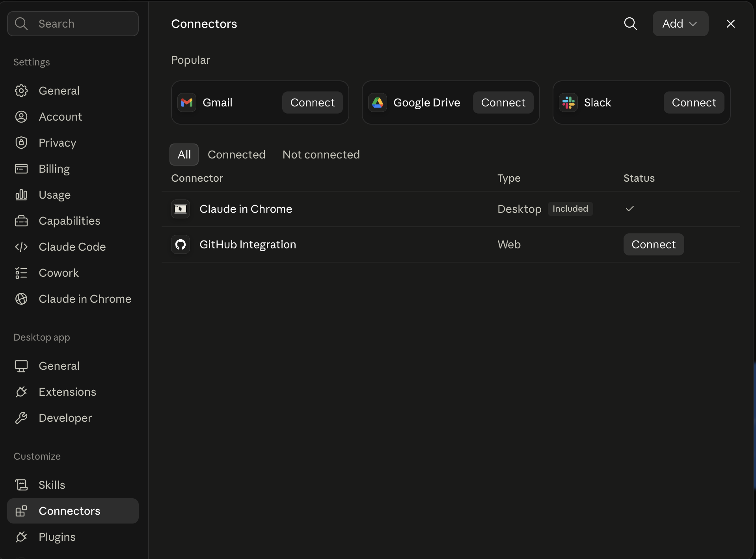Open the Skills page
The width and height of the screenshot is (756, 559).
click(73, 485)
